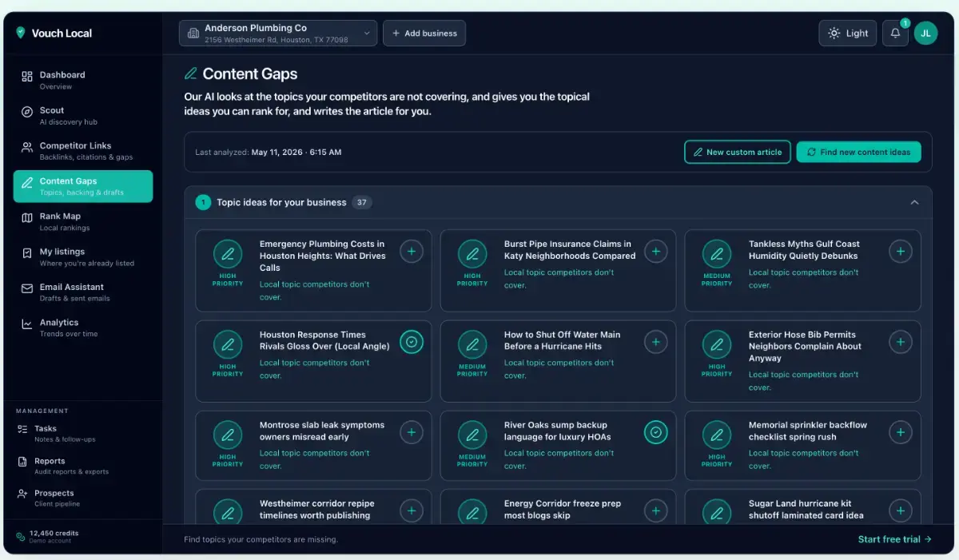
Task: Click pencil icon on Emergency Plumbing Costs card
Action: coord(228,254)
